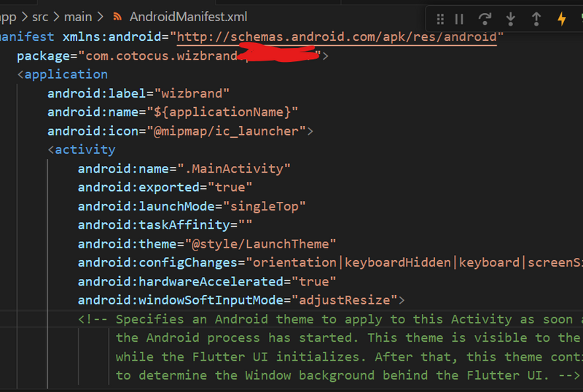Click the activity opening tag
Image resolution: width=583 pixels, height=392 pixels.
coord(85,149)
